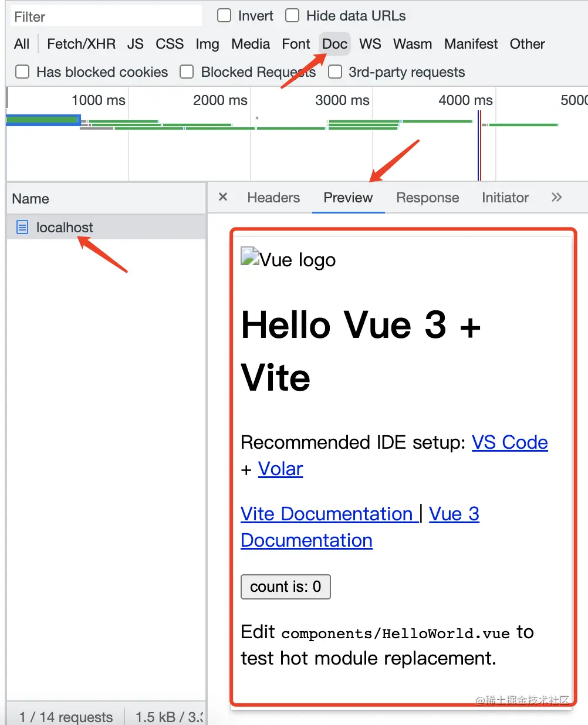Click the 1.5 kB transferred status text
This screenshot has width=588, height=725.
pyautogui.click(x=169, y=717)
